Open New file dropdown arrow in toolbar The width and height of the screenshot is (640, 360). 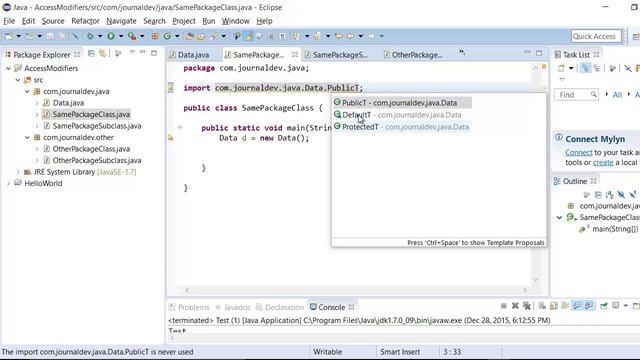pos(18,36)
